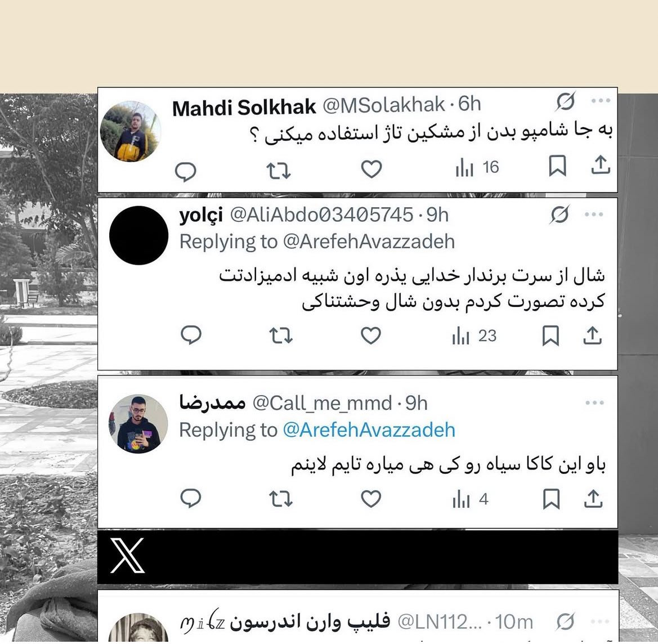Open the black avatar of yolçi
Image resolution: width=658 pixels, height=644 pixels.
138,235
